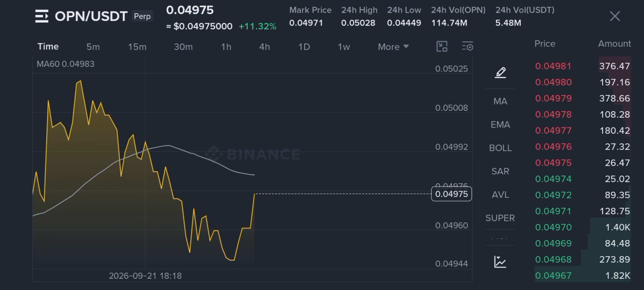
Task: Open the OPN/USDT pair selector
Action: [x=91, y=16]
